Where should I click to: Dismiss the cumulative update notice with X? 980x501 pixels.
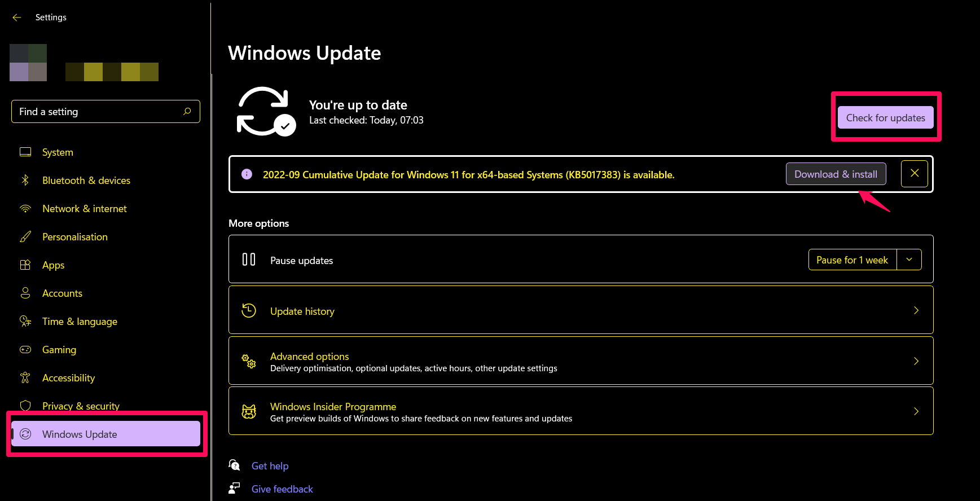point(915,174)
